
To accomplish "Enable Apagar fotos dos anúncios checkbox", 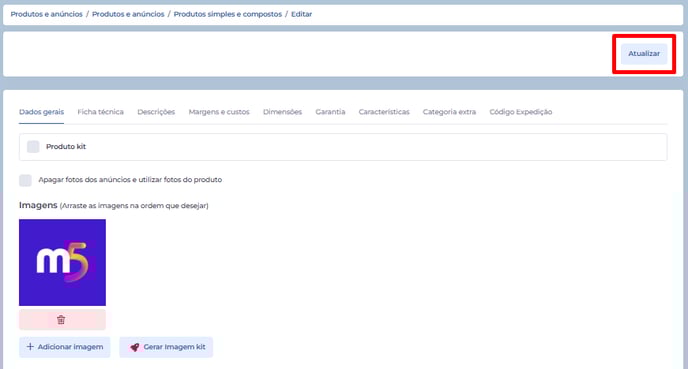I will 25,180.
